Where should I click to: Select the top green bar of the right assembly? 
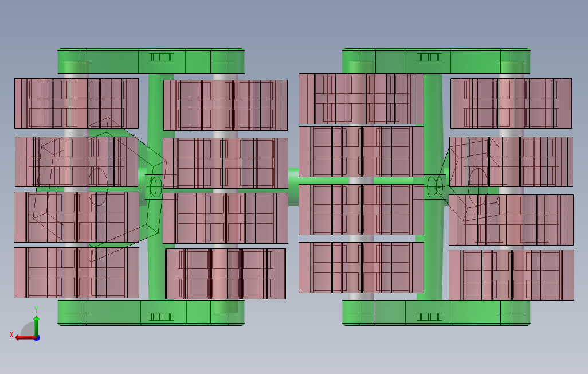coord(436,61)
